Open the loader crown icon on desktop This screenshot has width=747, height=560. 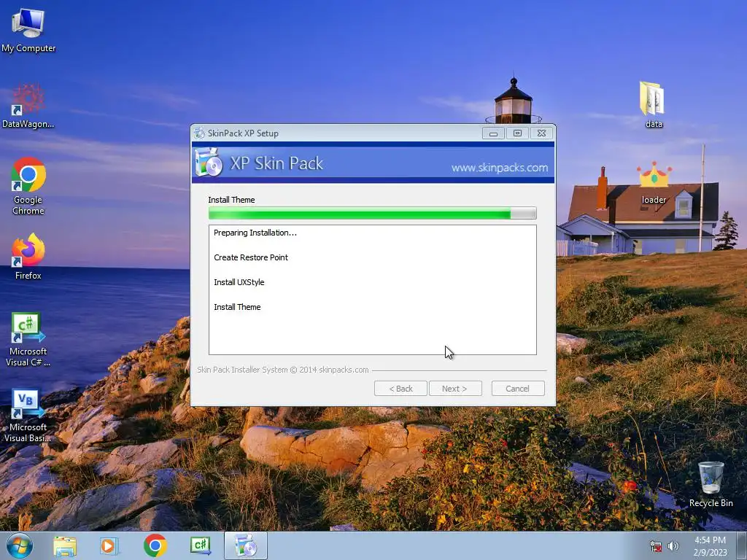point(654,183)
